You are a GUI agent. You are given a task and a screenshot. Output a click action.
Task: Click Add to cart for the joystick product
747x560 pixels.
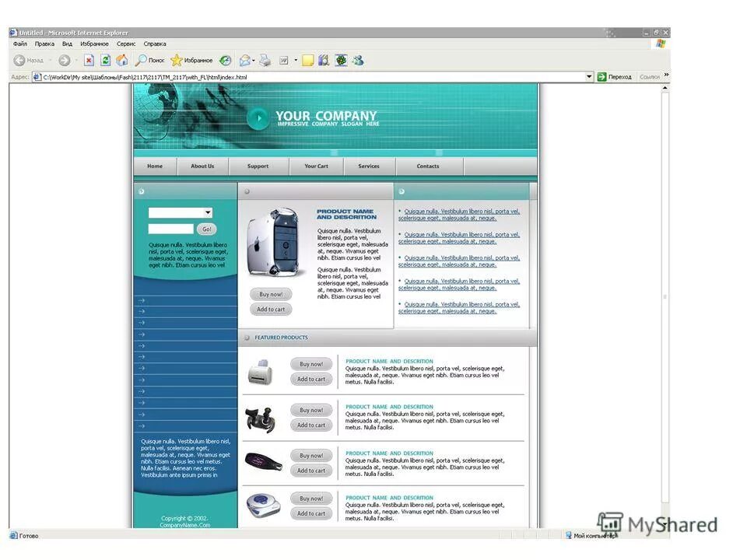pos(311,425)
